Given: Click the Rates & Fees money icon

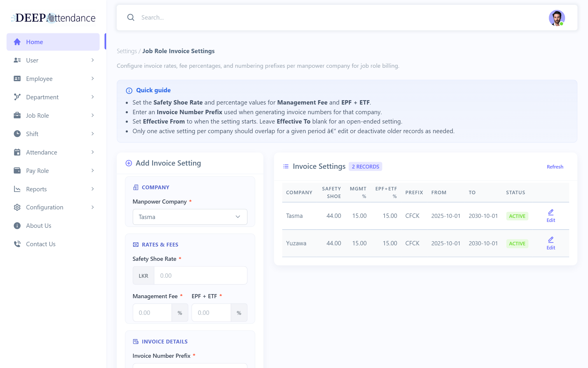Looking at the screenshot, I should (x=136, y=245).
